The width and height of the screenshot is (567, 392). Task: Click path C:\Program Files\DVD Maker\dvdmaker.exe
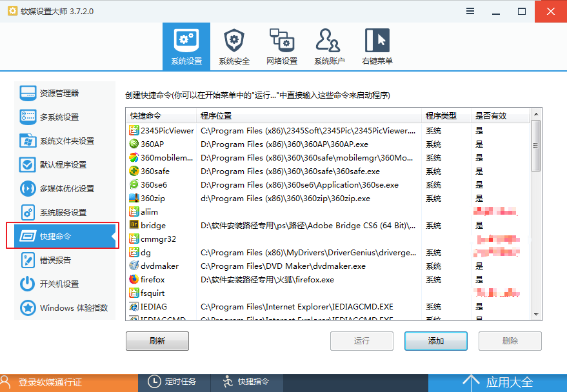283,266
